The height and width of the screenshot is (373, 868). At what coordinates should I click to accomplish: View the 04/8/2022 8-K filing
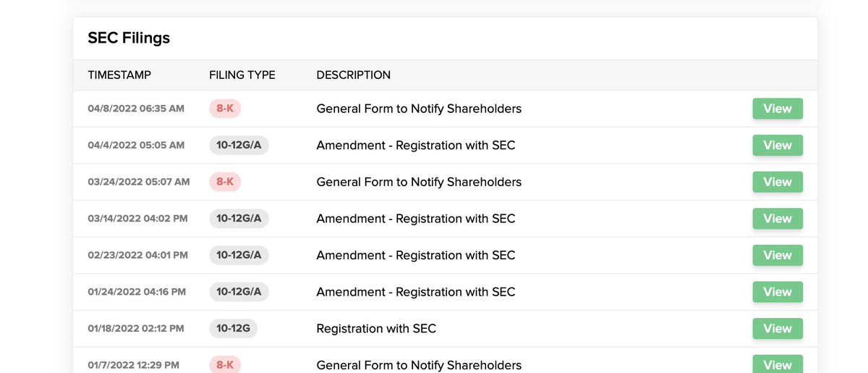[778, 109]
